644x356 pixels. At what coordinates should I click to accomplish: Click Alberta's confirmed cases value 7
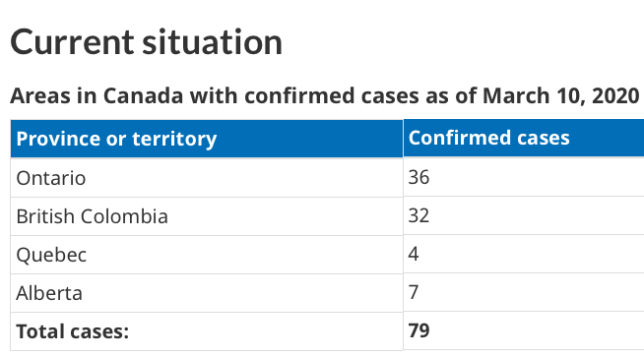(414, 292)
